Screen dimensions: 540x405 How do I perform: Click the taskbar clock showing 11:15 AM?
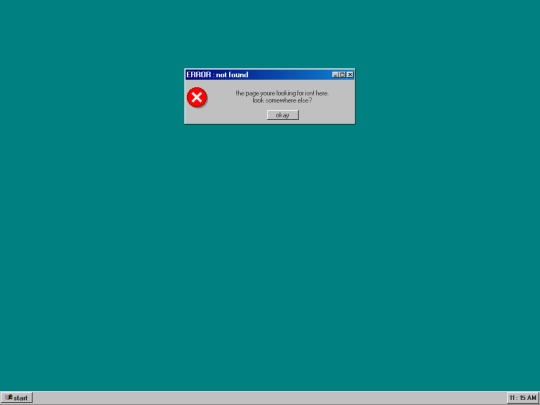tap(523, 398)
